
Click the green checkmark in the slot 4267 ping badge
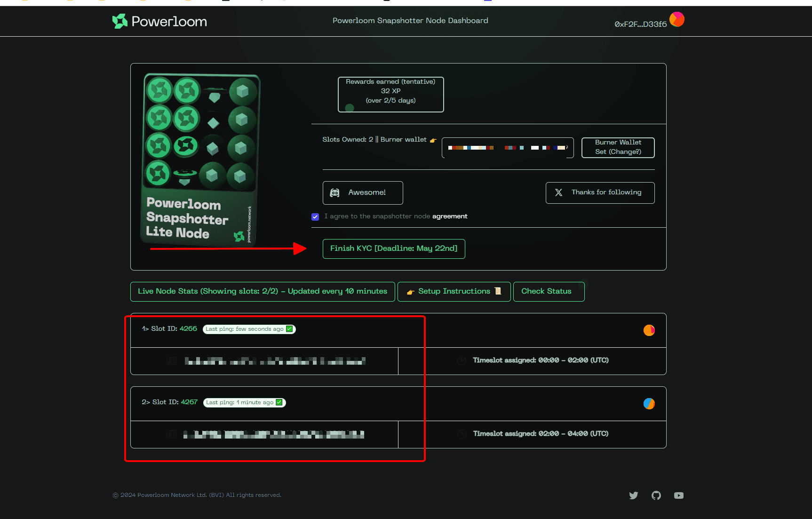(279, 402)
